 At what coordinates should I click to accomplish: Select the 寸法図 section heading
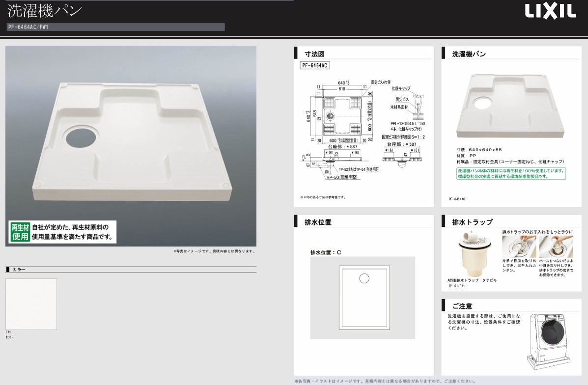(314, 54)
